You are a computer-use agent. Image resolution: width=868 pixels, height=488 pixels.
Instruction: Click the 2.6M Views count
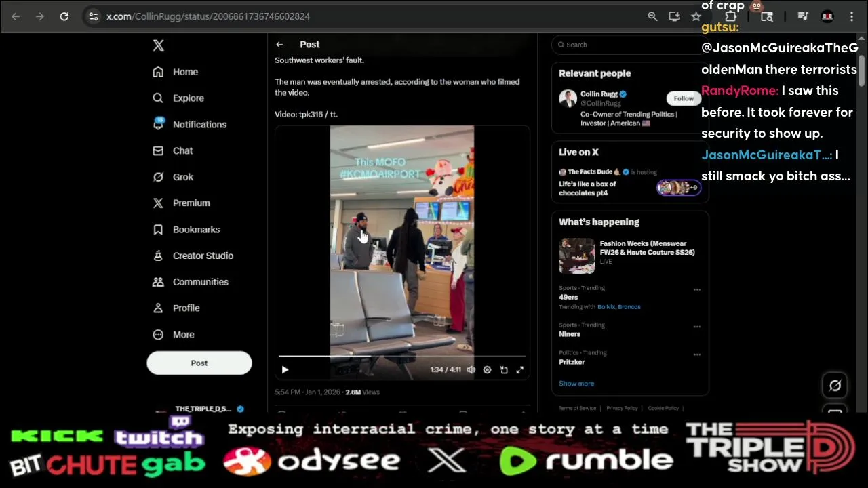pos(362,392)
